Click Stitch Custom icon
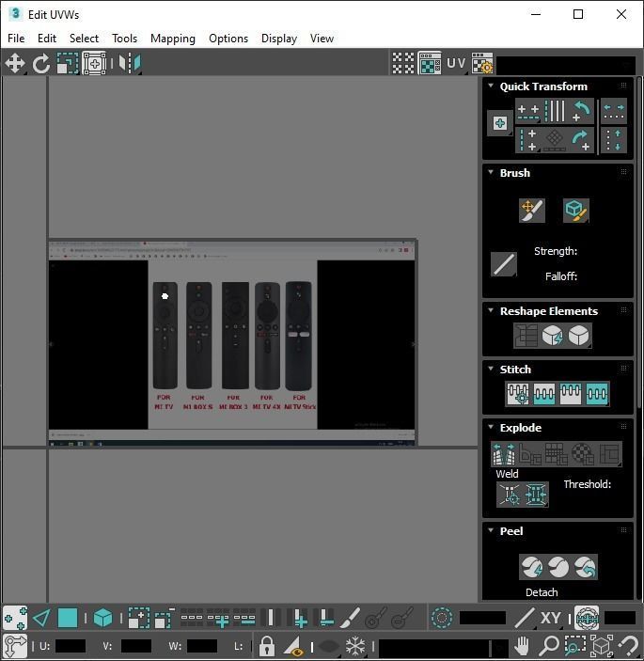The width and height of the screenshot is (644, 661). point(597,394)
